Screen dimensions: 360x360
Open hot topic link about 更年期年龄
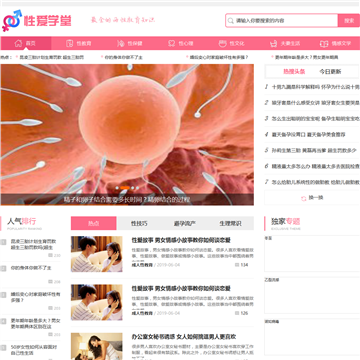click(306, 57)
